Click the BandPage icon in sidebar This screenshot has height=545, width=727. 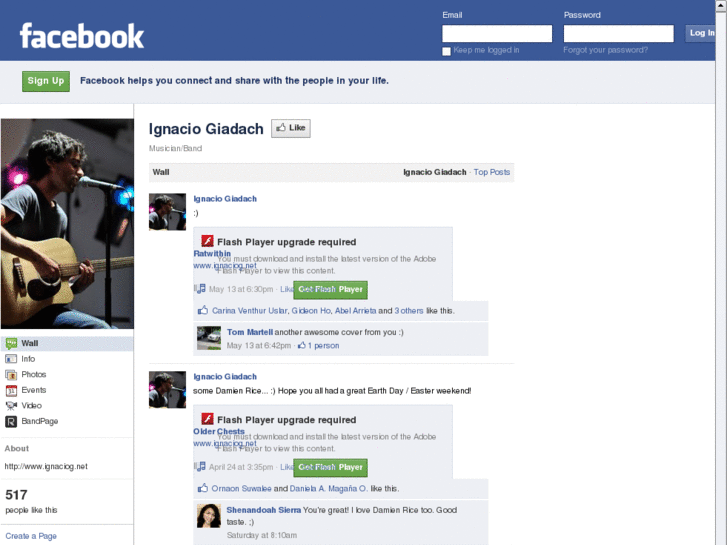coord(11,422)
